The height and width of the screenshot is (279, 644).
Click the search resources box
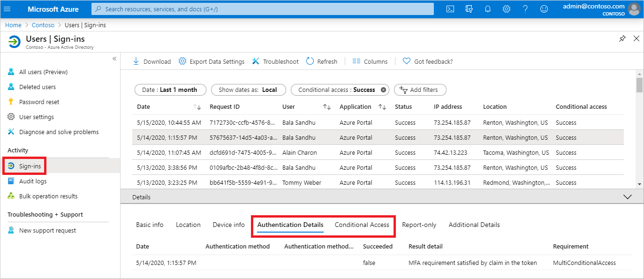click(263, 9)
